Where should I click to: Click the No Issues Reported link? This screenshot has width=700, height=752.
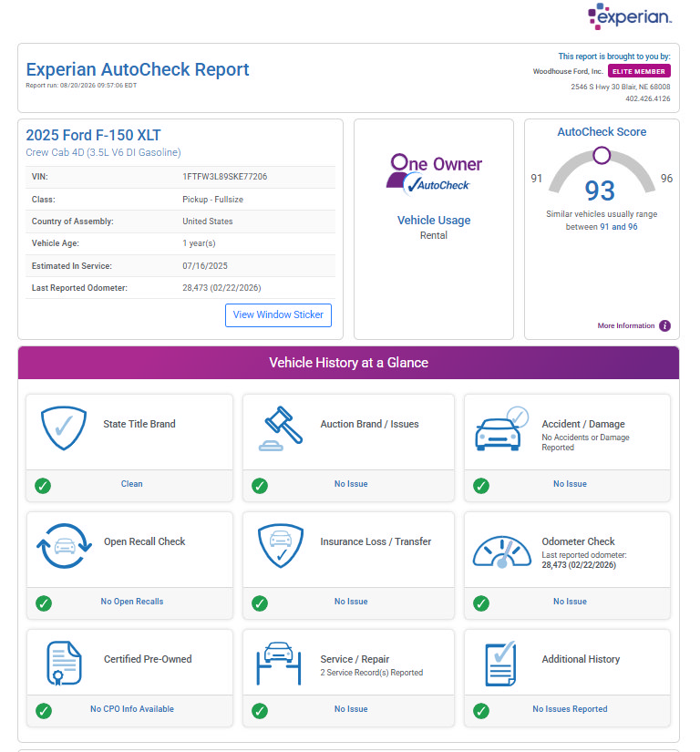tap(570, 709)
